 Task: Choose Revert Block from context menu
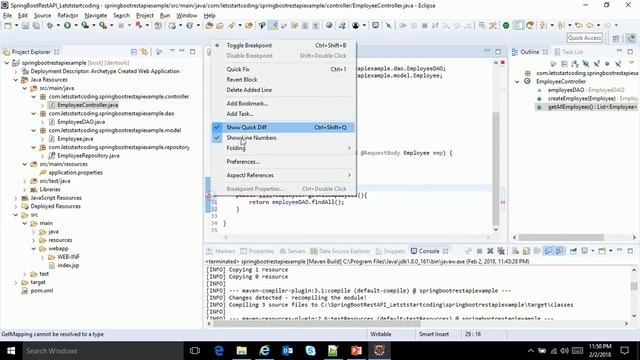[x=283, y=80]
